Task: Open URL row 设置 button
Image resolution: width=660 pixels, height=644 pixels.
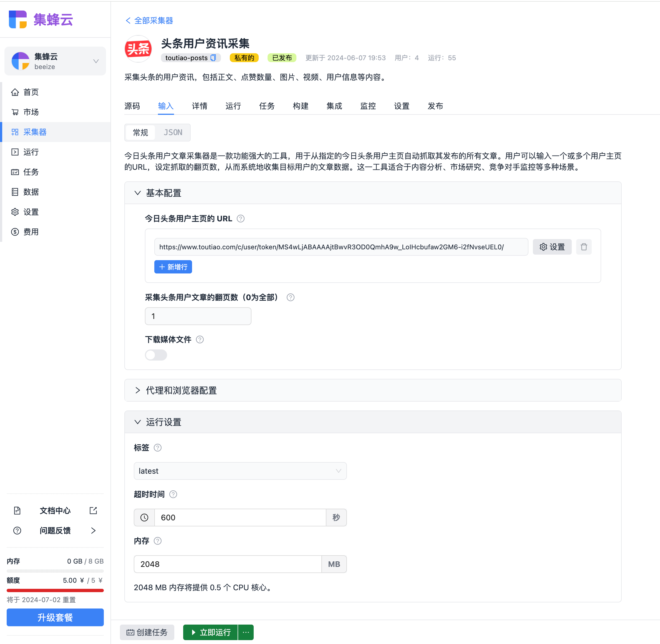Action: pos(552,247)
